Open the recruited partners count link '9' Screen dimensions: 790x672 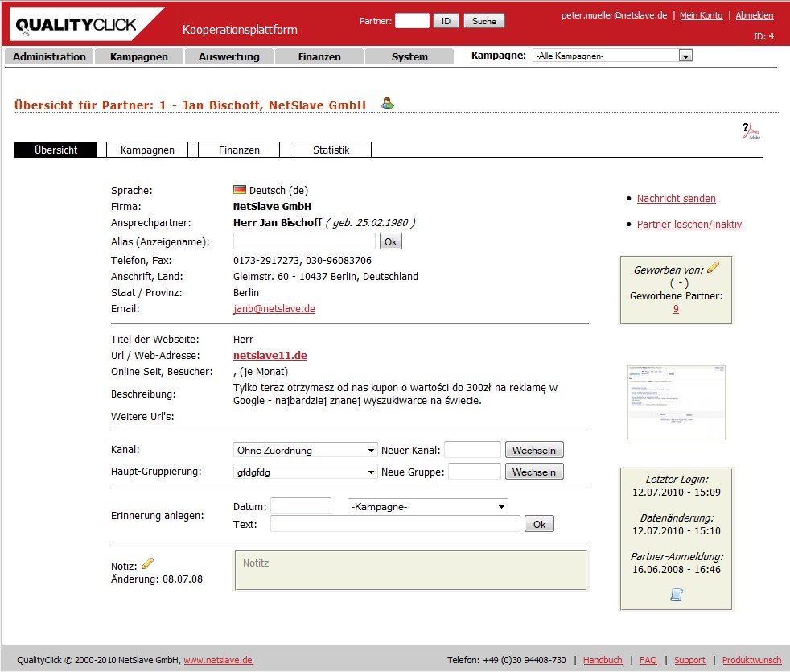676,309
